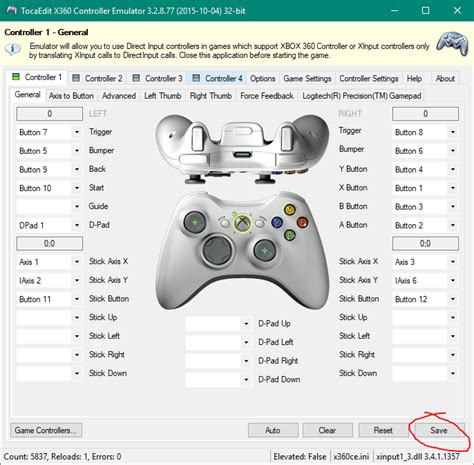Select the Left Thumb sub-tab
Viewport: 474px width, 465px height.
(x=163, y=96)
